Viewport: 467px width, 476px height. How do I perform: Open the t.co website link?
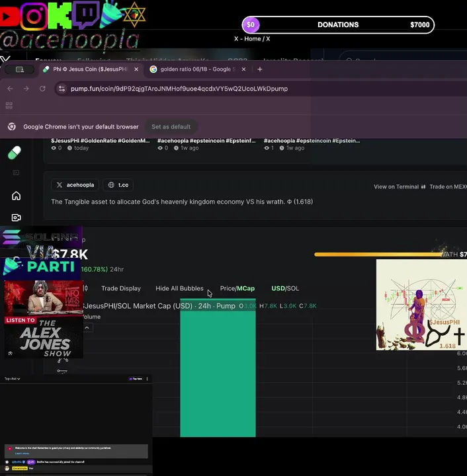[x=118, y=185]
